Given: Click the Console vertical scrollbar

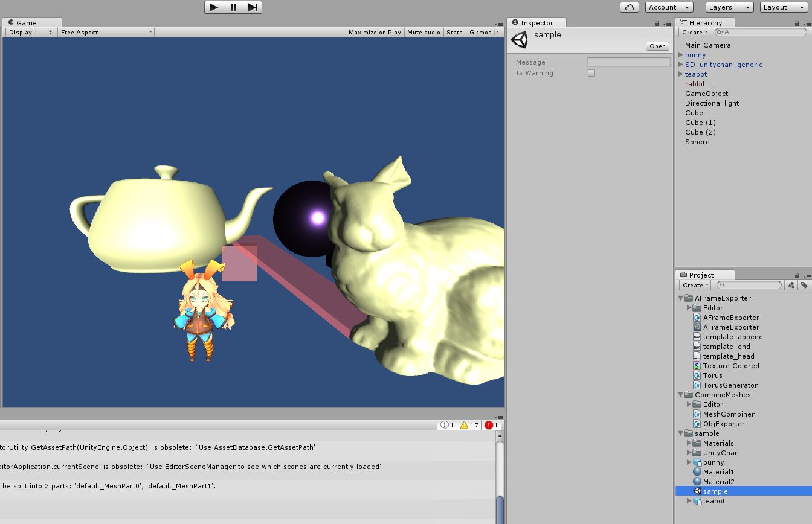Looking at the screenshot, I should coord(500,477).
